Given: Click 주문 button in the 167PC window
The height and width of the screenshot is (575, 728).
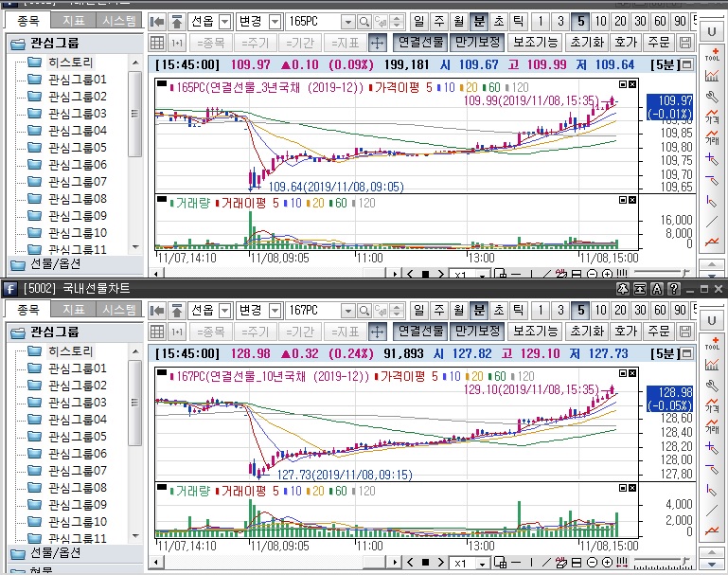Looking at the screenshot, I should pyautogui.click(x=659, y=332).
